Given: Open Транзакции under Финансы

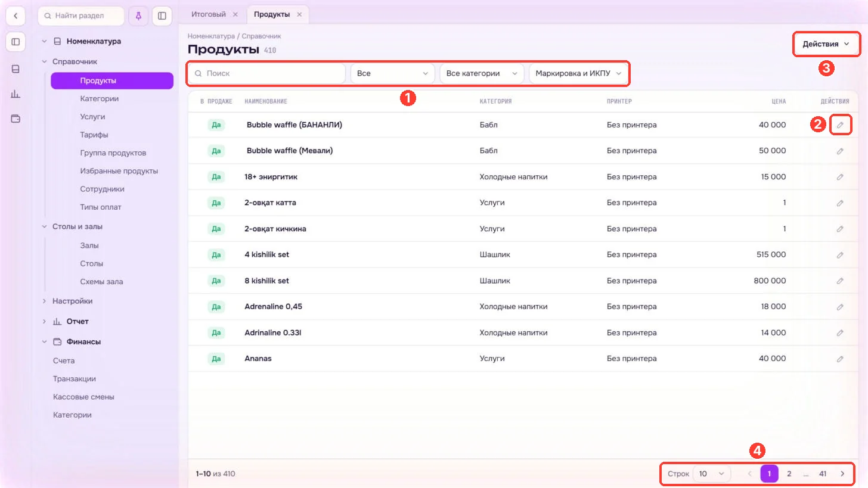Looking at the screenshot, I should [x=74, y=379].
